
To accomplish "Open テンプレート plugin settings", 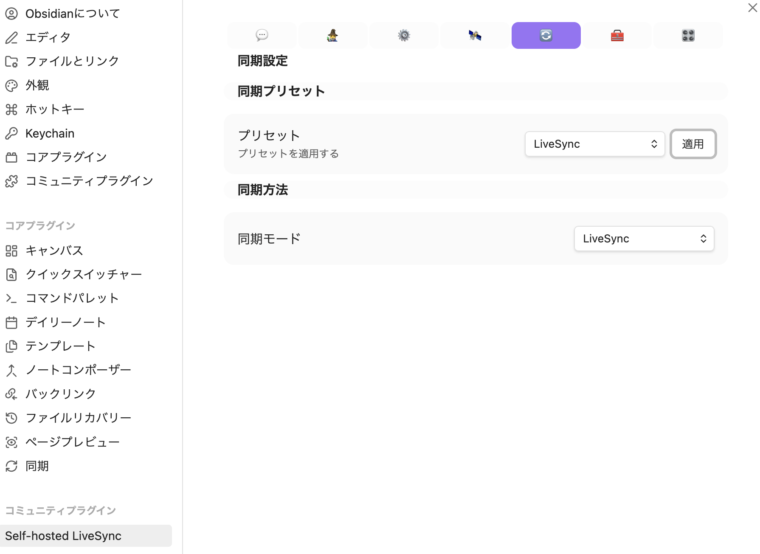I will click(60, 346).
